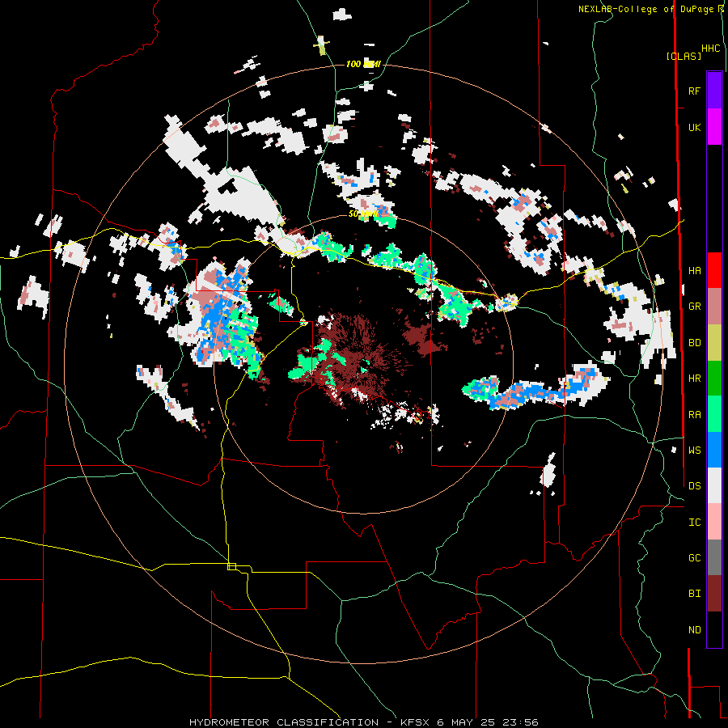The image size is (728, 728).
Task: Click the purple RF legend color swatch
Action: point(714,91)
